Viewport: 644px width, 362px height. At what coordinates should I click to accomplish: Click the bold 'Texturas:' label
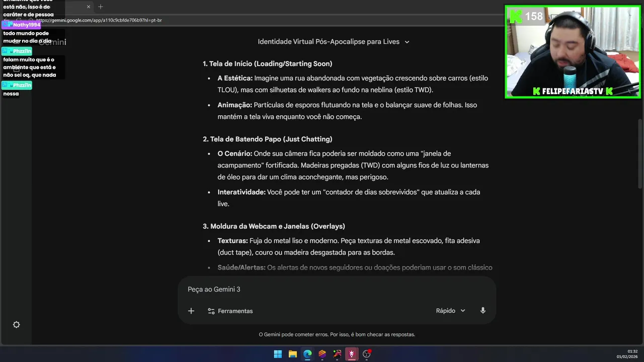[x=232, y=241]
